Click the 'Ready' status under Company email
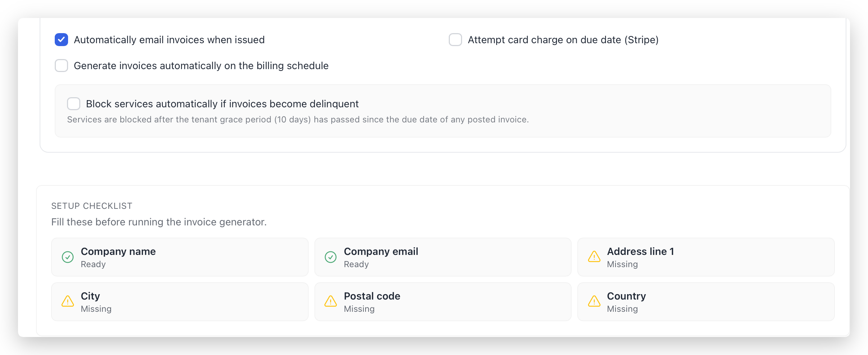Screen dimensions: 868x355 point(356,264)
